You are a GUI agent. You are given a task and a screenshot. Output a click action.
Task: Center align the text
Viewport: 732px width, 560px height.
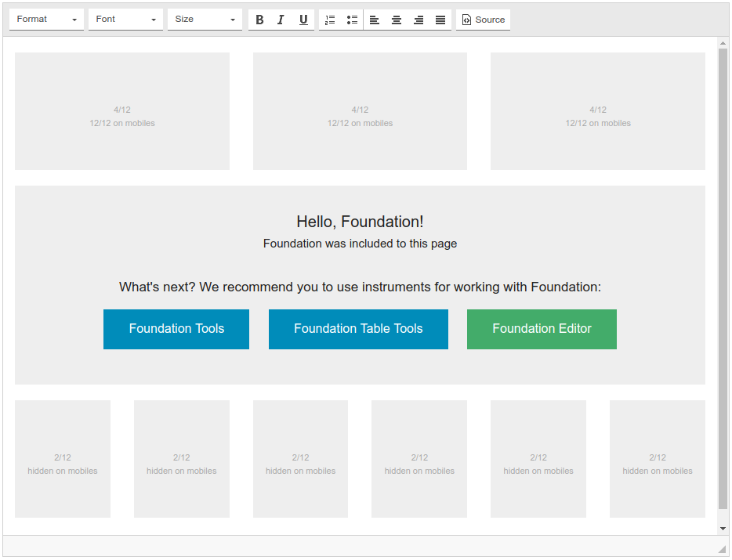coord(397,20)
